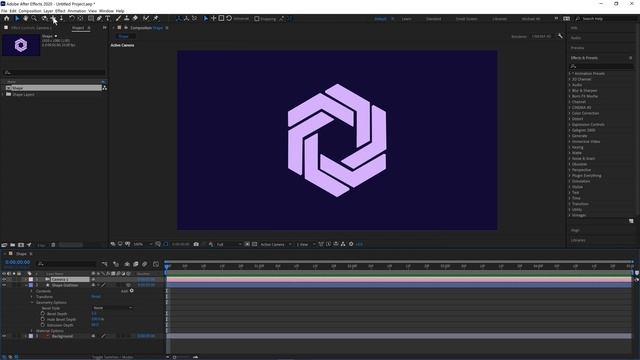
Task: Click the Home icon in the toolbar
Action: 7,18
